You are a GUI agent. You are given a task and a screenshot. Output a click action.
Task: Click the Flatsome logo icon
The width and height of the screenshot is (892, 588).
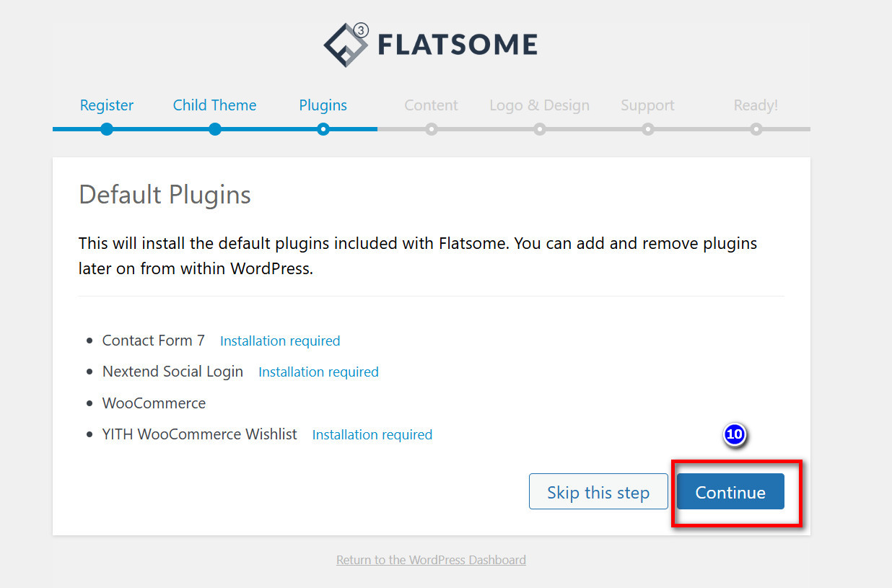pyautogui.click(x=345, y=44)
